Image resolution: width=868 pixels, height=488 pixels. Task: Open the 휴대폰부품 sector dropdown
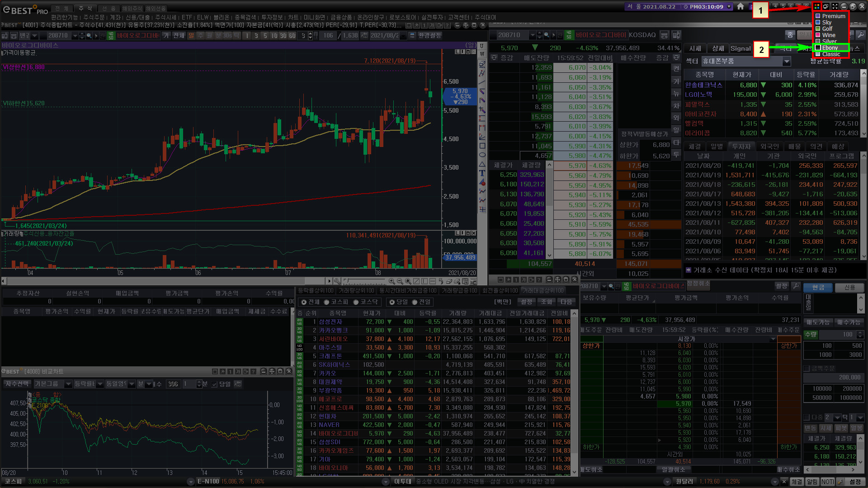(787, 61)
